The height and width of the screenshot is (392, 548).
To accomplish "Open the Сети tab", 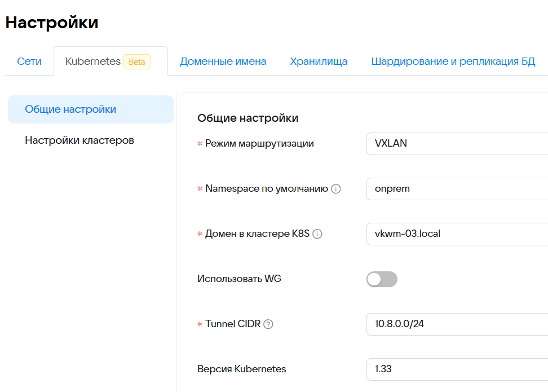I will click(29, 61).
